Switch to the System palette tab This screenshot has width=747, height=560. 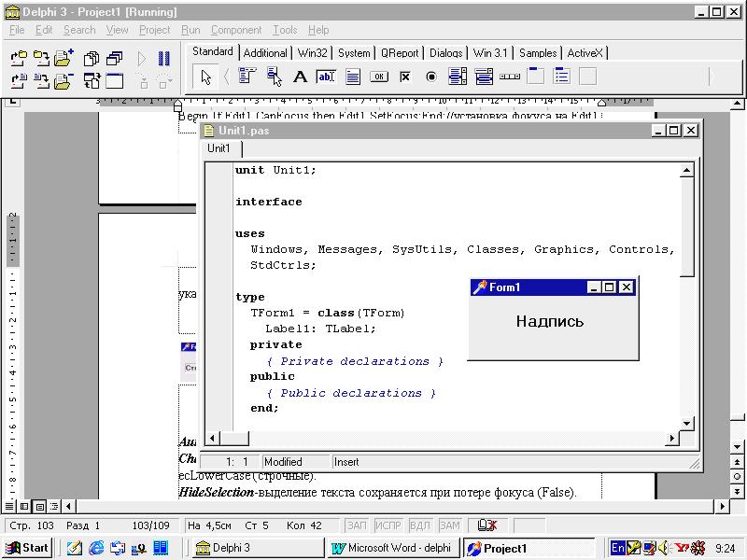(x=354, y=53)
